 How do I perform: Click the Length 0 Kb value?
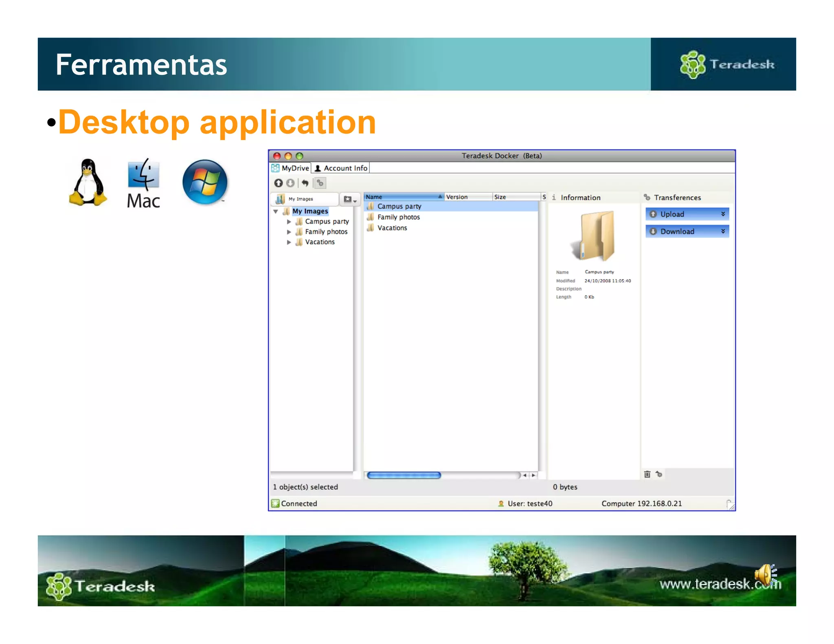point(589,297)
